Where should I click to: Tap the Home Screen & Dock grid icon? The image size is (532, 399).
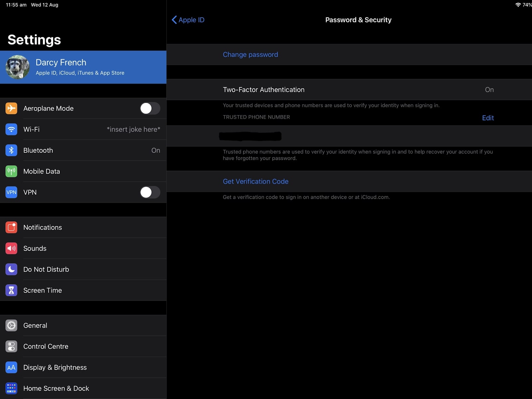11,388
